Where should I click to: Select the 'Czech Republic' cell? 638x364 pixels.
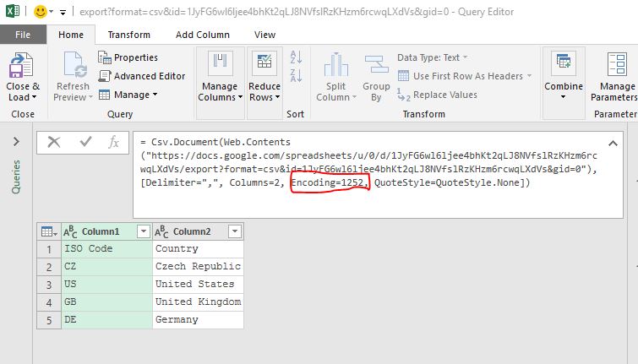[198, 267]
